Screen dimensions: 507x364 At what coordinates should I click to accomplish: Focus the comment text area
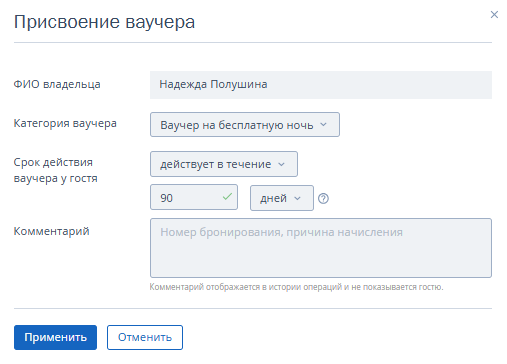tap(321, 248)
